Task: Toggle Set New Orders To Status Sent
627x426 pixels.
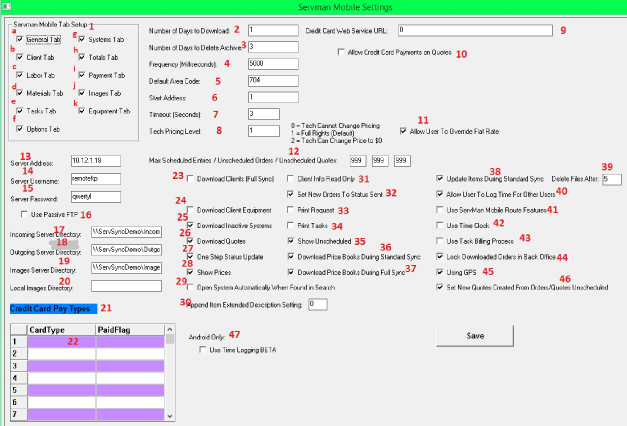Action: [291, 194]
